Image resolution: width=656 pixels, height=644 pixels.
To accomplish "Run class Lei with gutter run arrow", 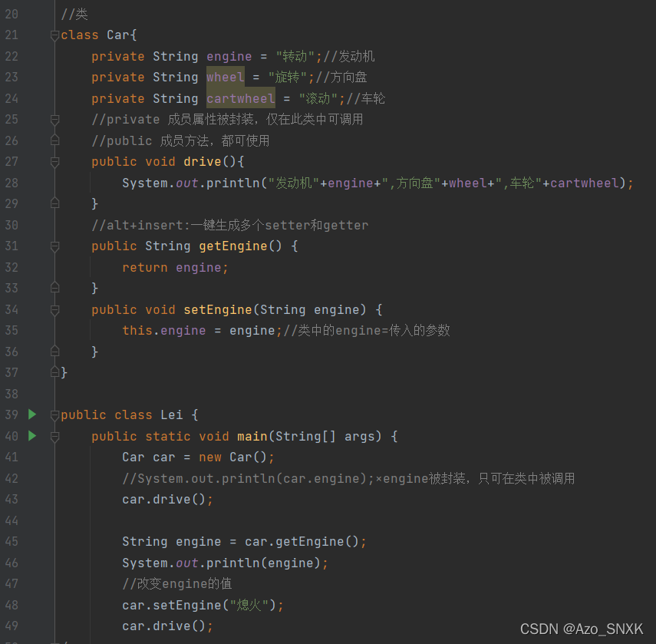I will [x=32, y=414].
